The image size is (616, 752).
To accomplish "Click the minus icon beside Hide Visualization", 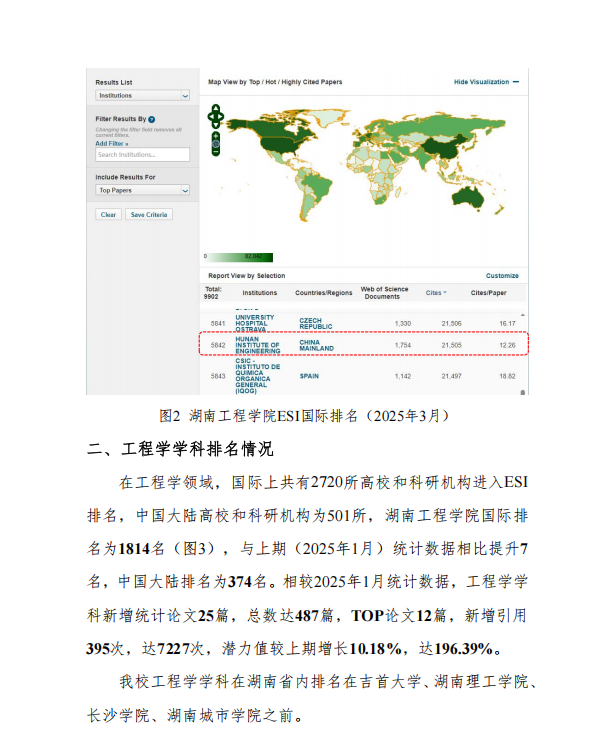I will pos(516,82).
